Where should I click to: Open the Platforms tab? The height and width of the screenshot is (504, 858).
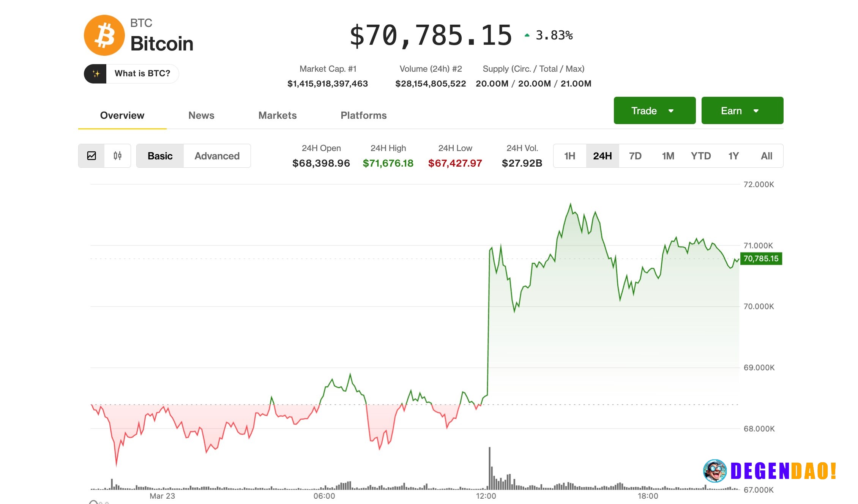tap(363, 115)
